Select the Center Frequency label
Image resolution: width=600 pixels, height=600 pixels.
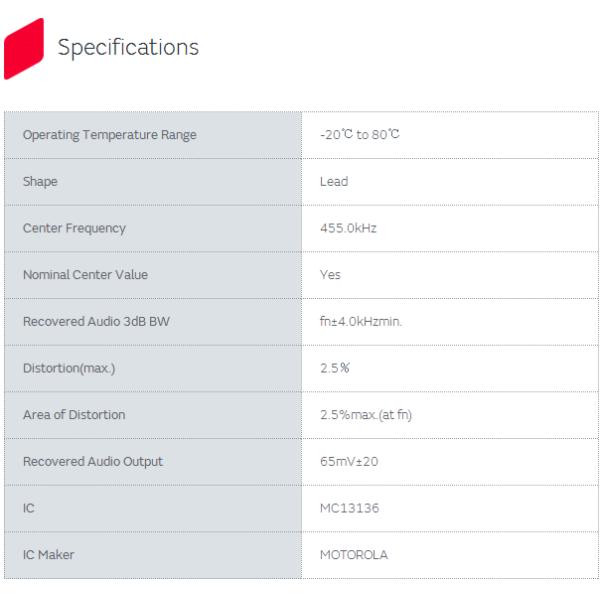click(x=74, y=228)
